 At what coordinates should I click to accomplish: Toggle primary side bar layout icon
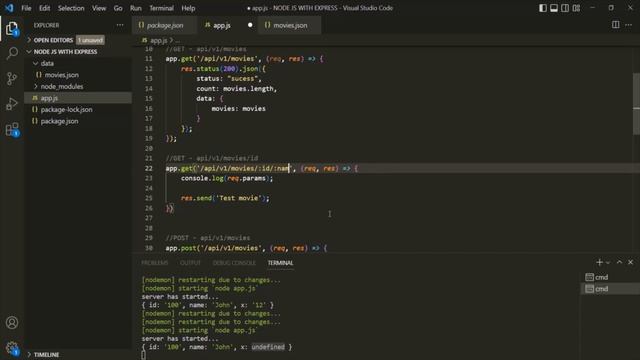click(542, 8)
